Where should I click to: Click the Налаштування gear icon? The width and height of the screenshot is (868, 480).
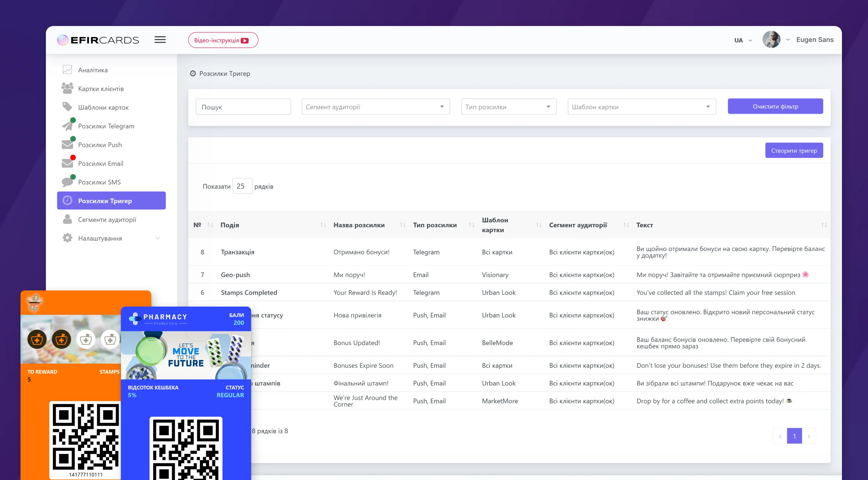point(67,238)
